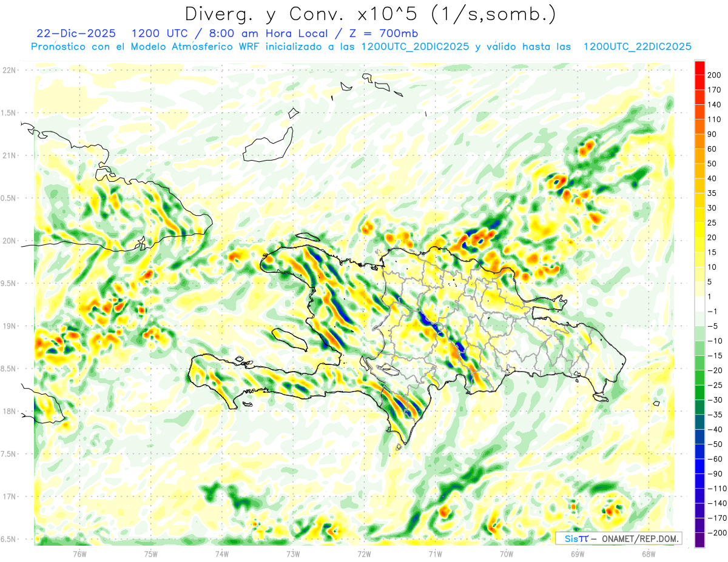The width and height of the screenshot is (728, 562).
Task: Click the colorbar value '-25'
Action: [x=713, y=385]
